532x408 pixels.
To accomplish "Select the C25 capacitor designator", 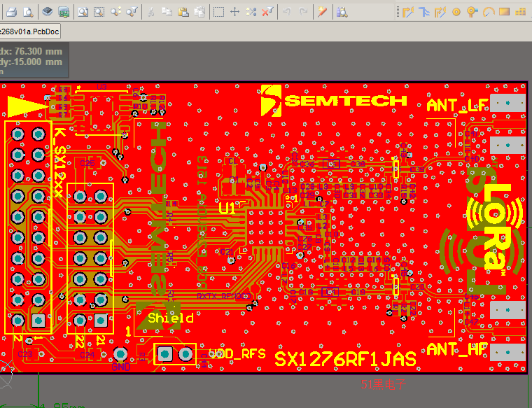I will (87, 164).
